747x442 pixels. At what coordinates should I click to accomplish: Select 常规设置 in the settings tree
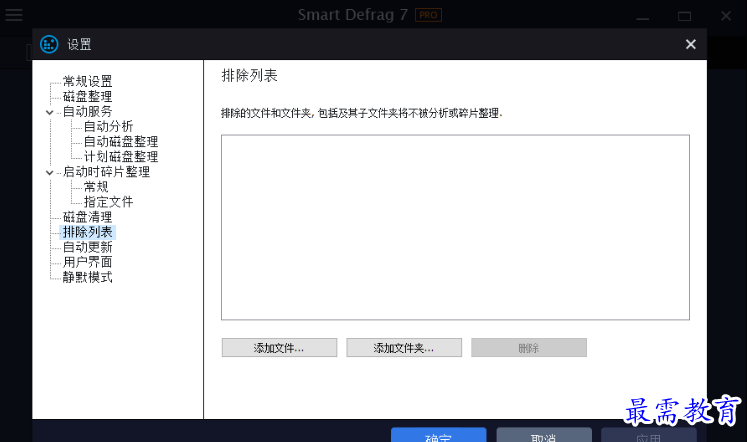pyautogui.click(x=88, y=81)
